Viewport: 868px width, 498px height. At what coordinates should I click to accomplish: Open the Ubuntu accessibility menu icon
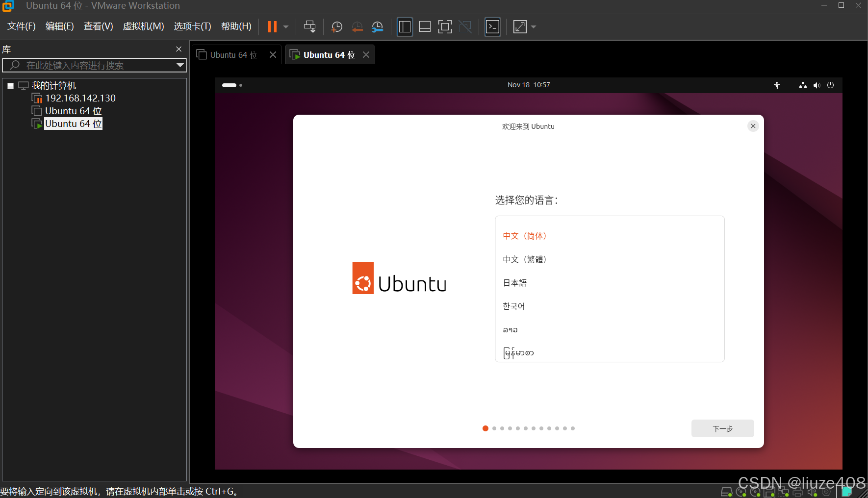coord(777,85)
